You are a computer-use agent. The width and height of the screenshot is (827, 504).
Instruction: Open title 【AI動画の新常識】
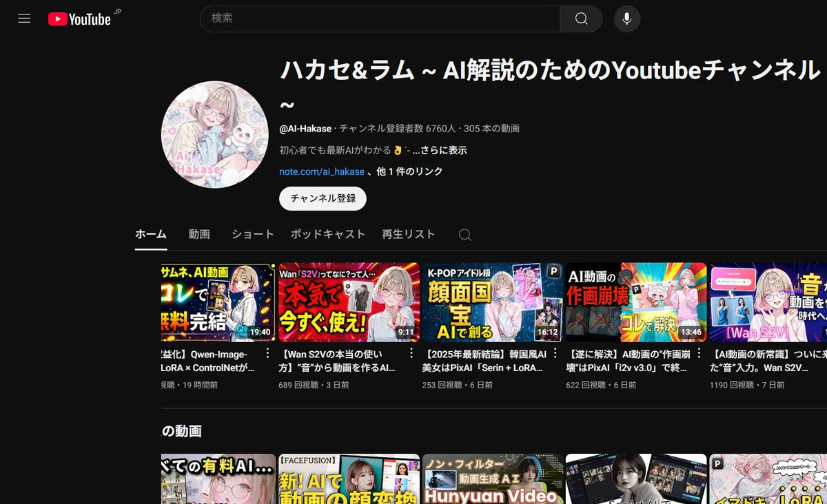(x=768, y=361)
